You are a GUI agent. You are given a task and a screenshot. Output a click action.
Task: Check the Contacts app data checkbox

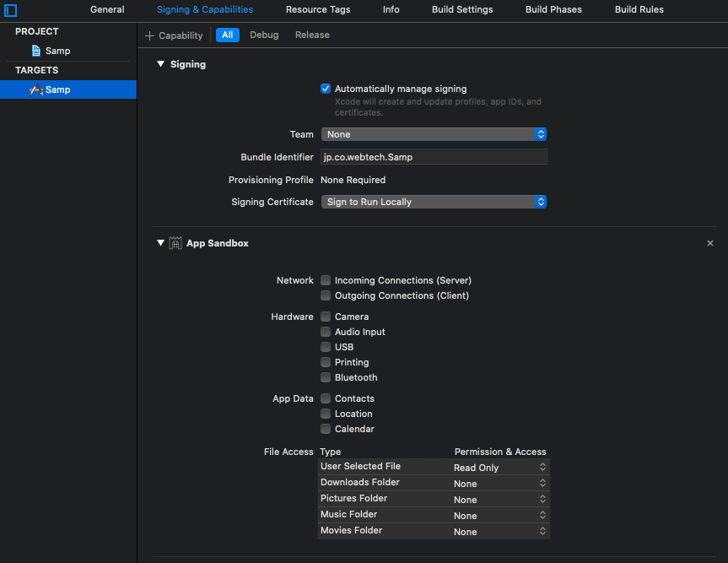coord(326,398)
